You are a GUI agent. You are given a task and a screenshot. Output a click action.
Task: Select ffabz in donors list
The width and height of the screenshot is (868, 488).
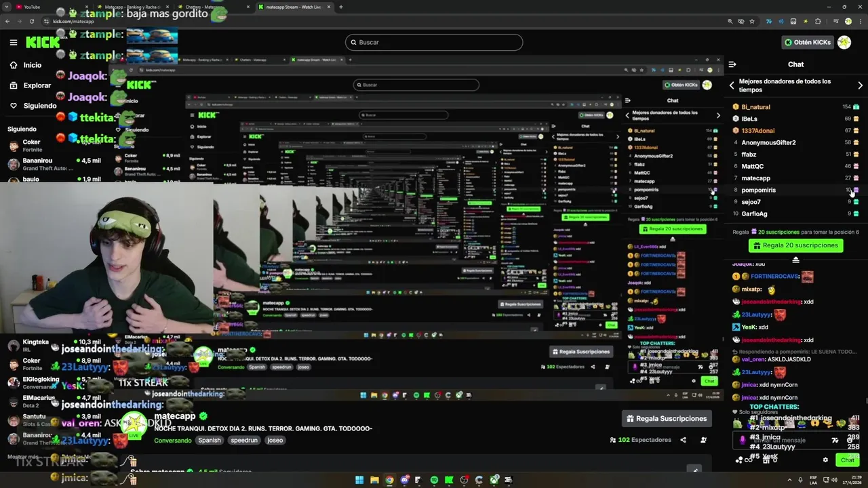pyautogui.click(x=796, y=155)
